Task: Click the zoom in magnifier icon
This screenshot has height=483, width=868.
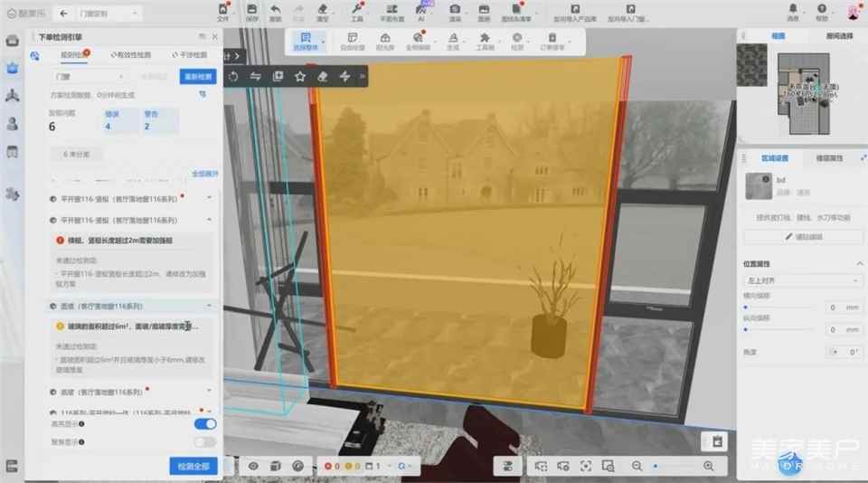Action: (x=708, y=465)
